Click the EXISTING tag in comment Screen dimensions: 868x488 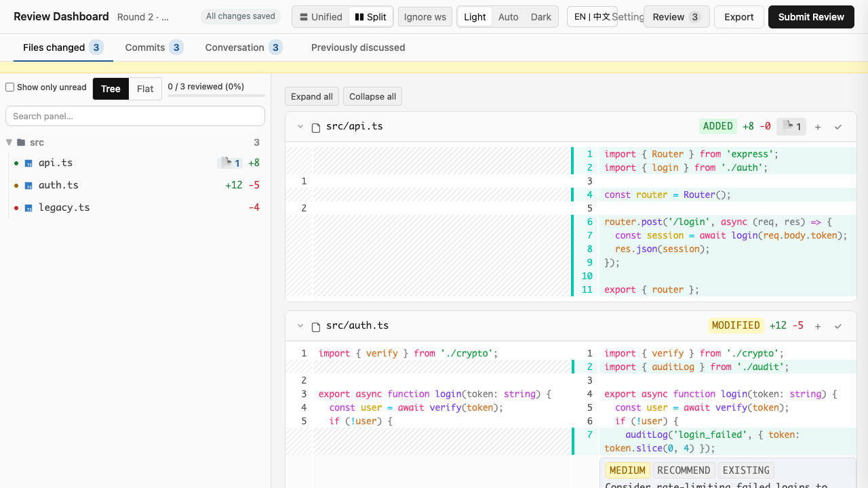coord(746,470)
